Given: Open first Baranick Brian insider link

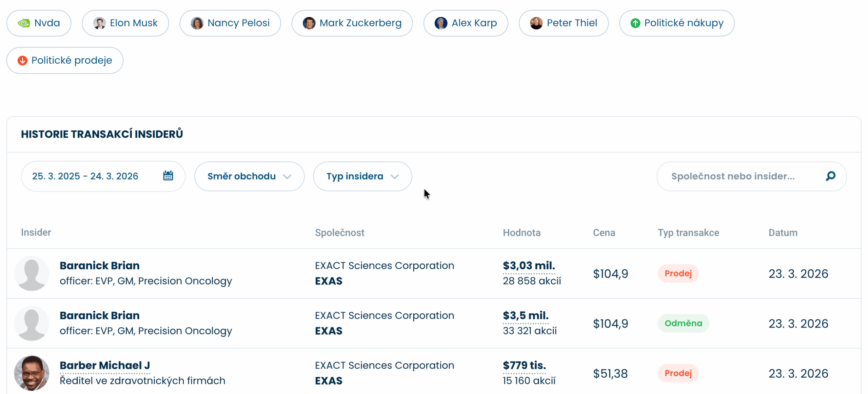Looking at the screenshot, I should pyautogui.click(x=100, y=265).
